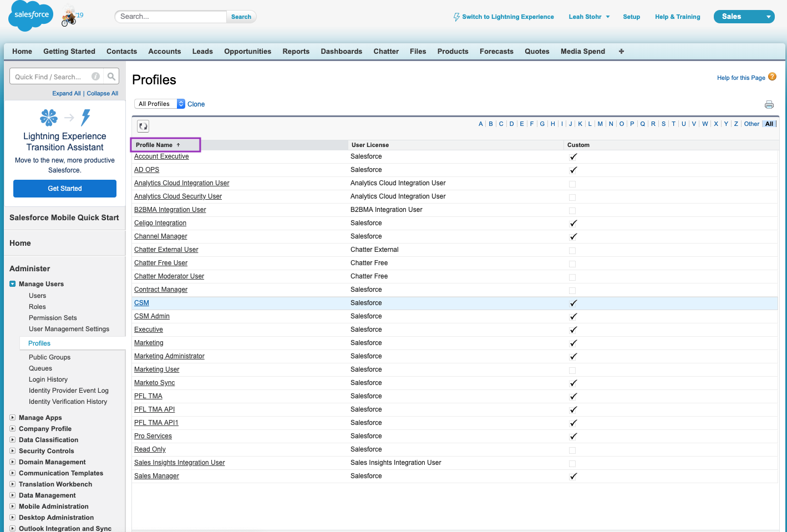Toggle the Custom checkbox for the CSM row
The width and height of the screenshot is (787, 532).
pyautogui.click(x=573, y=303)
